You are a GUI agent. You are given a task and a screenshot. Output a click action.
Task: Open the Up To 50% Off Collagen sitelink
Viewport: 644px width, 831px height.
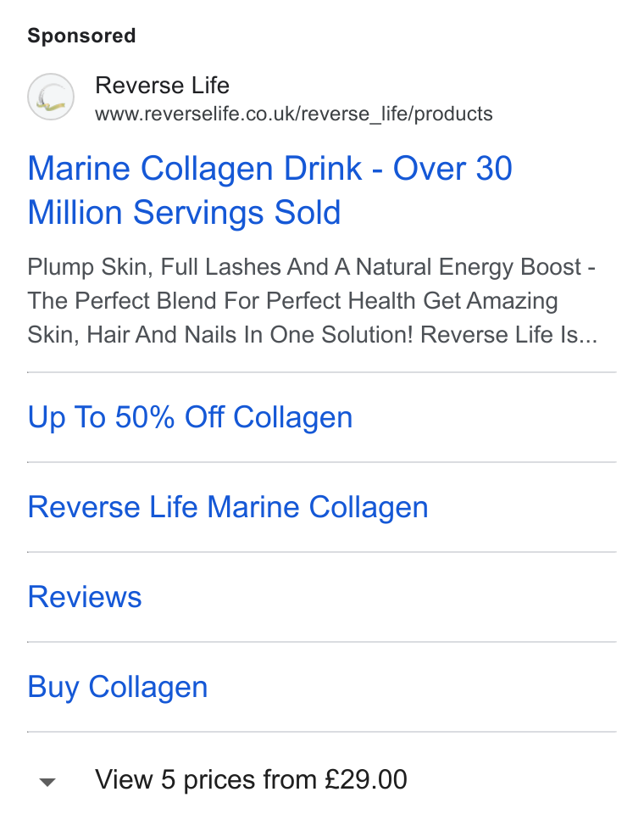point(190,417)
